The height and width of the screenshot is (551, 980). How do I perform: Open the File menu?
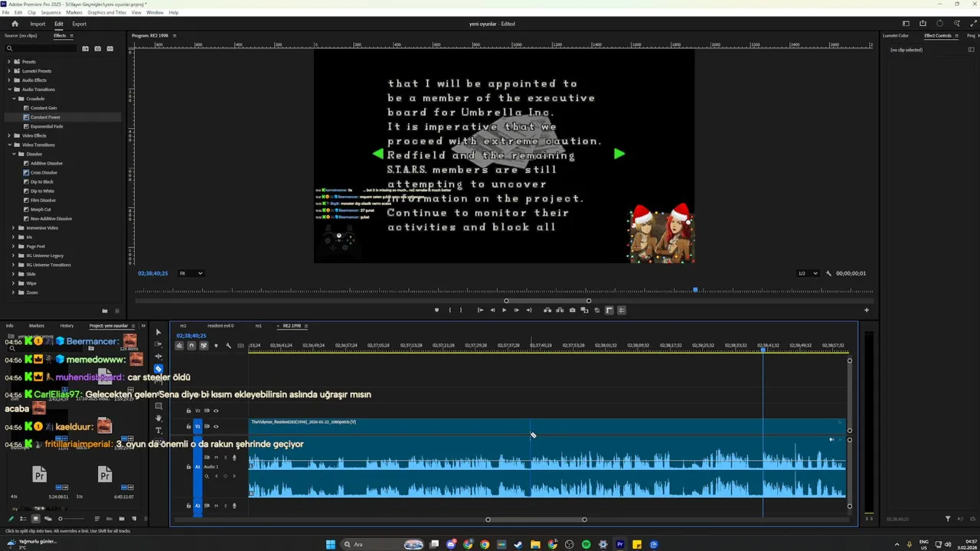(x=6, y=13)
